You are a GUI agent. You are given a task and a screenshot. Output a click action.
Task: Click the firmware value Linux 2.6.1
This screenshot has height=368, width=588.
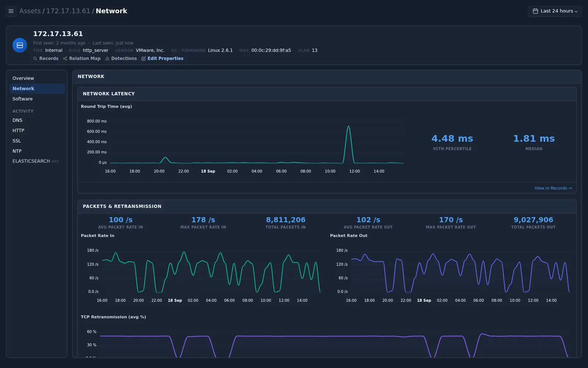pyautogui.click(x=220, y=50)
